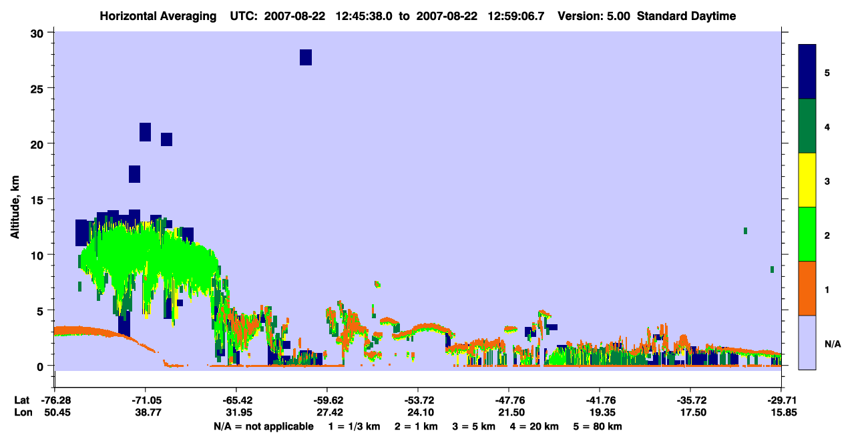Click the latitude value '-59.62'

click(x=327, y=400)
